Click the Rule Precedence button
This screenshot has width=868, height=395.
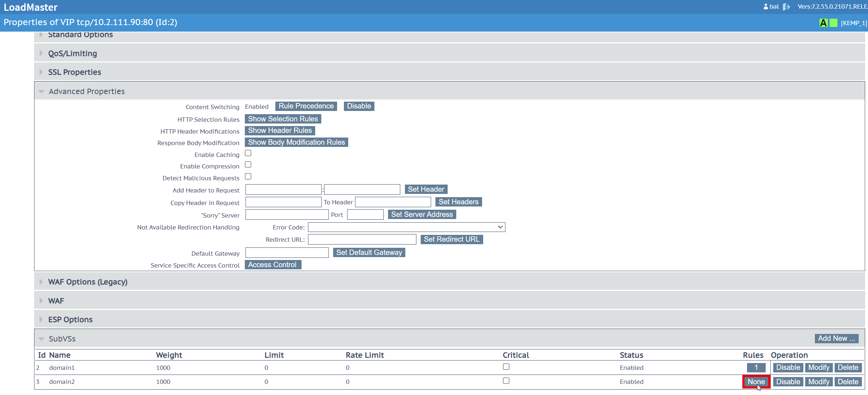(x=306, y=106)
